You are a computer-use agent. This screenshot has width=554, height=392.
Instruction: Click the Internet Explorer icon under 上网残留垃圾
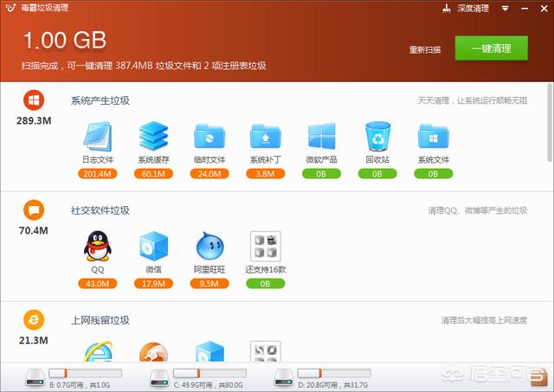[98, 351]
